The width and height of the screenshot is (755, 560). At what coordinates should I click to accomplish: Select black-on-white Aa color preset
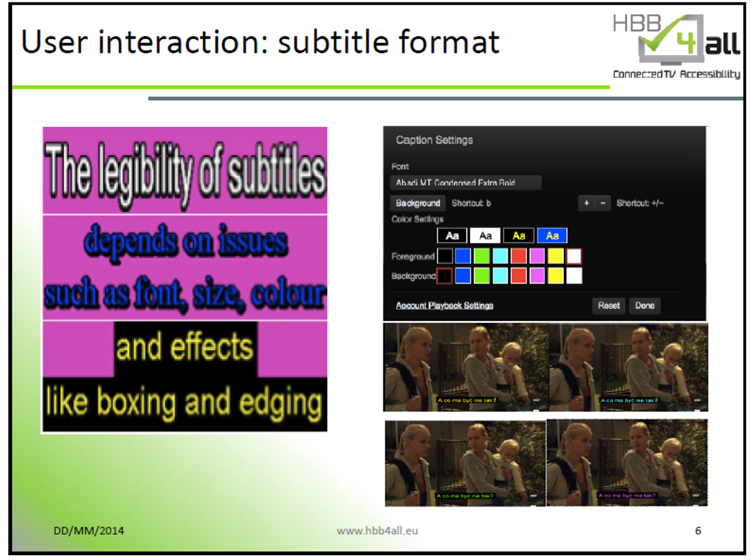(485, 236)
